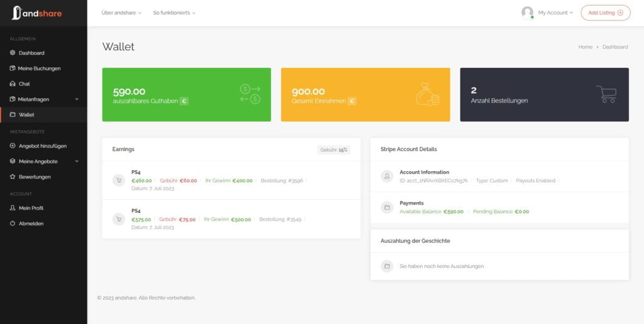
Task: Click the Auszahlung history wallet icon
Action: (387, 266)
